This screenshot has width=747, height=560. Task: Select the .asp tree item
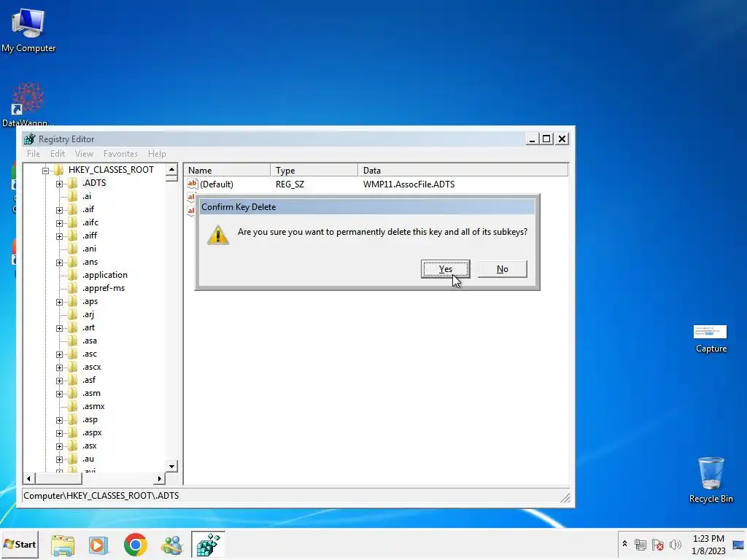pos(90,419)
